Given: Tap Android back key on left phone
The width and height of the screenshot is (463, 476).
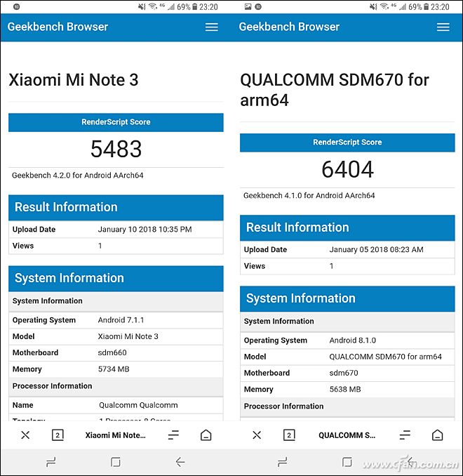Looking at the screenshot, I should (x=180, y=462).
